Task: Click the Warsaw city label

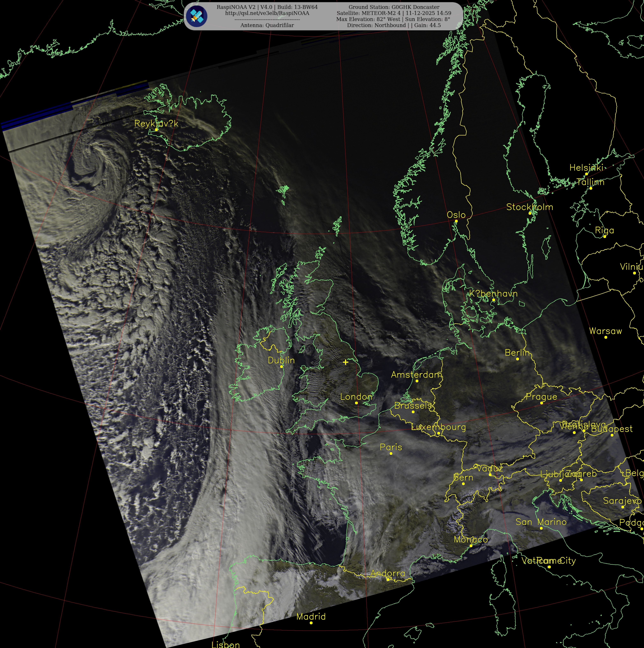Action: 605,331
